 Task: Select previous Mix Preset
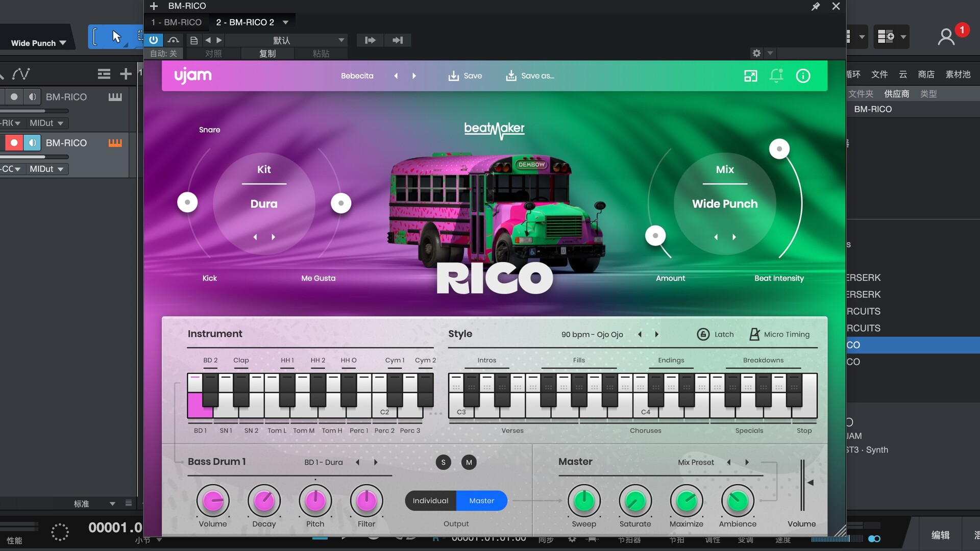(x=728, y=462)
